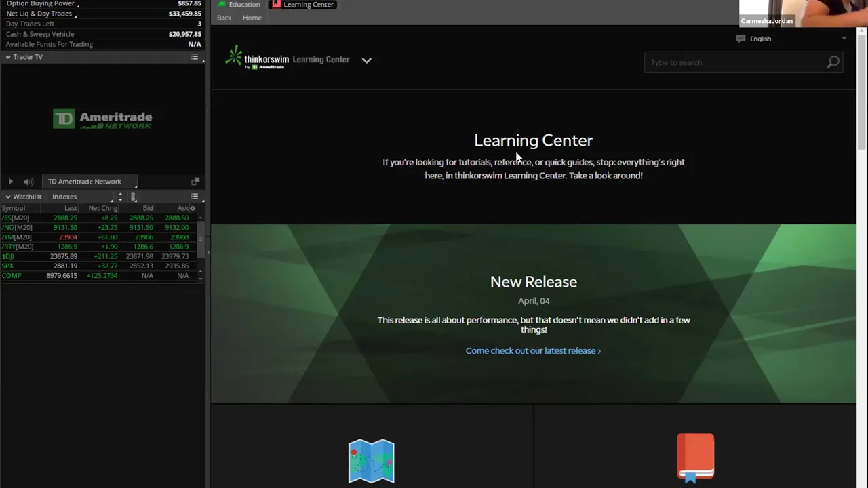The height and width of the screenshot is (488, 868).
Task: Select the COMP symbol row
Action: coord(100,276)
